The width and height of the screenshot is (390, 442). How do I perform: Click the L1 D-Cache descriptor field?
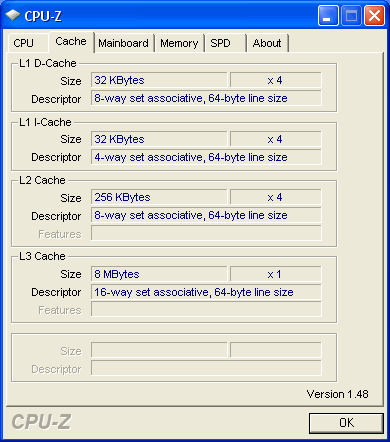pos(206,98)
